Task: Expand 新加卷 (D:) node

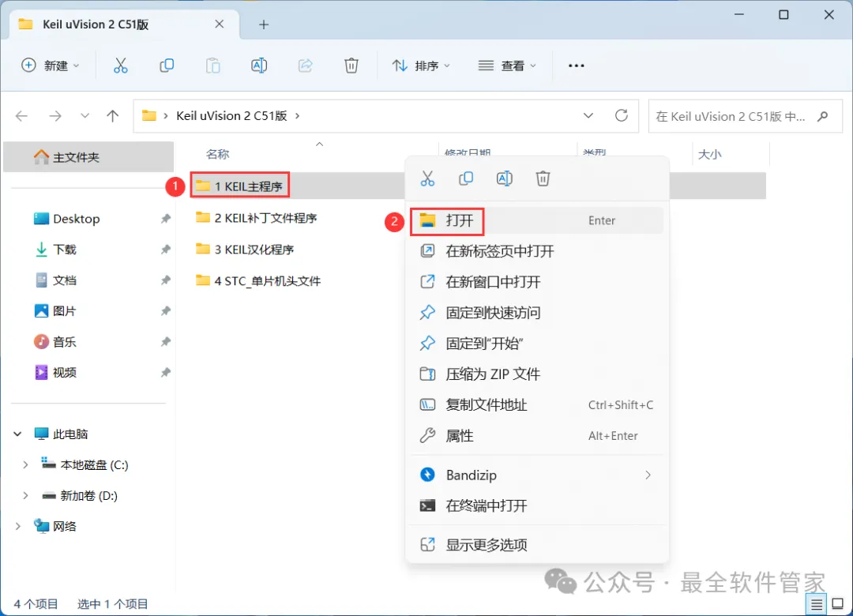Action: point(25,496)
